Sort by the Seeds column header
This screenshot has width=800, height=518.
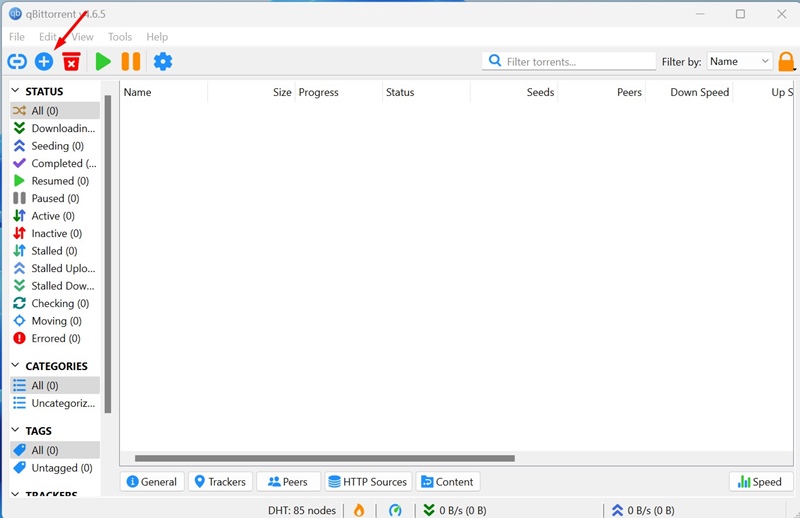click(514, 92)
